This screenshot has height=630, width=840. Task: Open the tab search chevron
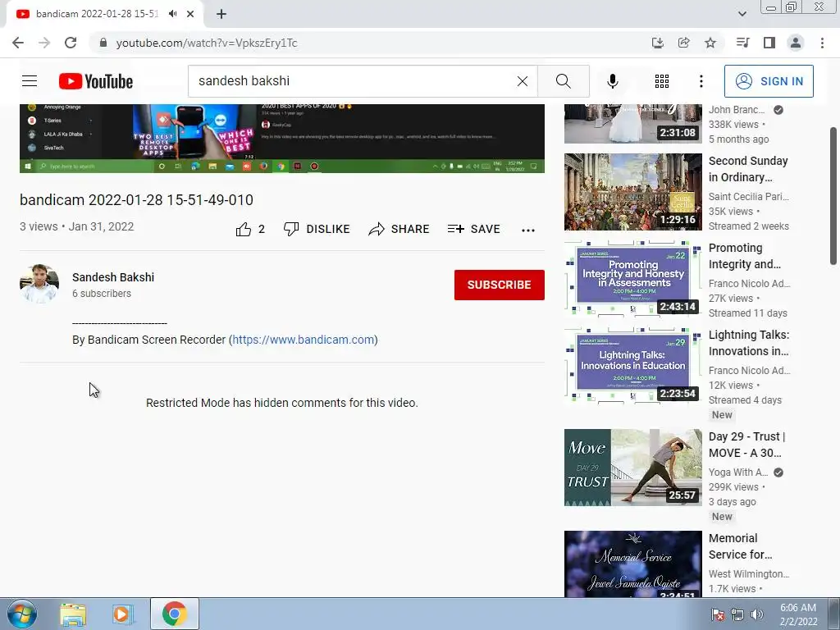coord(742,14)
